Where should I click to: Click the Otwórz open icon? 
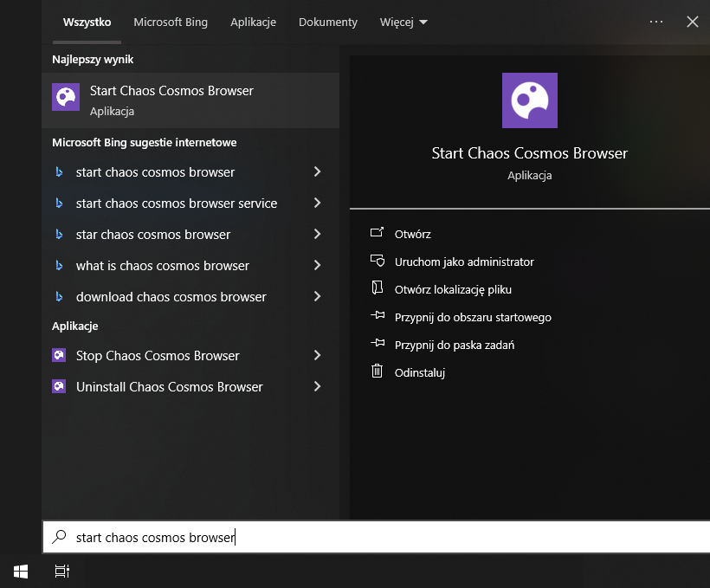[x=377, y=232]
